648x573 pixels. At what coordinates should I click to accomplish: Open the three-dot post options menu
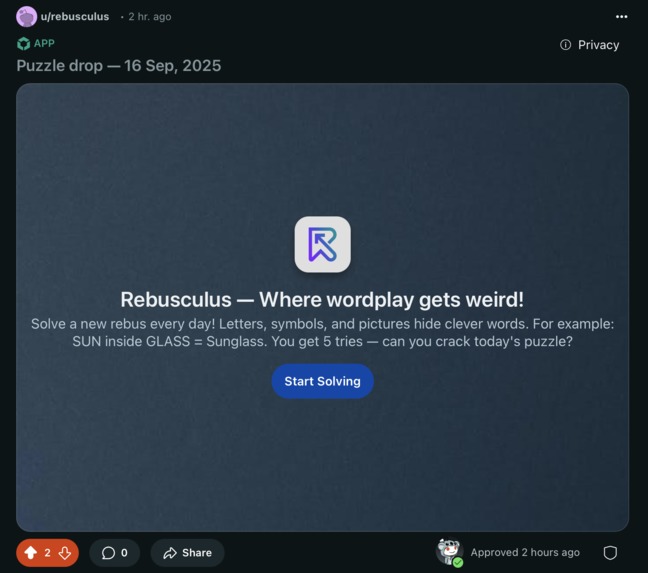coord(621,17)
